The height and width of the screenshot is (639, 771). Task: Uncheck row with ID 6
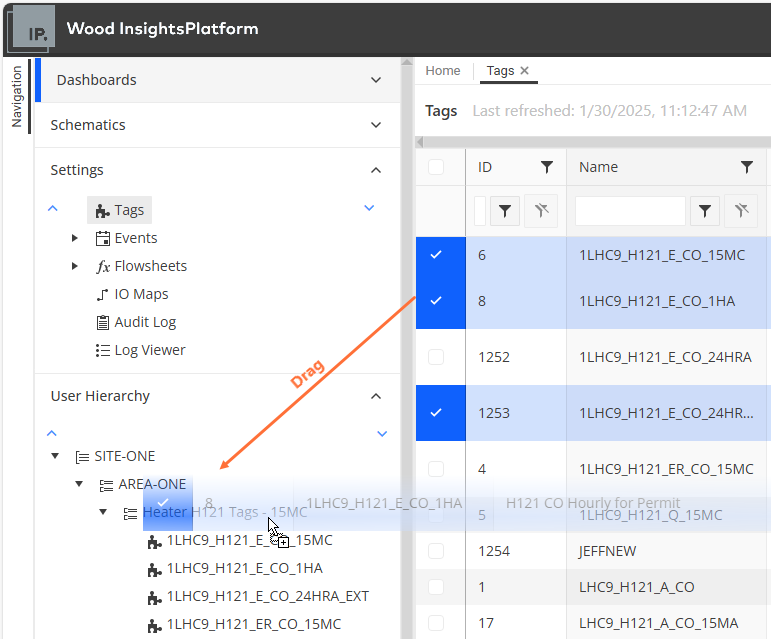[436, 255]
